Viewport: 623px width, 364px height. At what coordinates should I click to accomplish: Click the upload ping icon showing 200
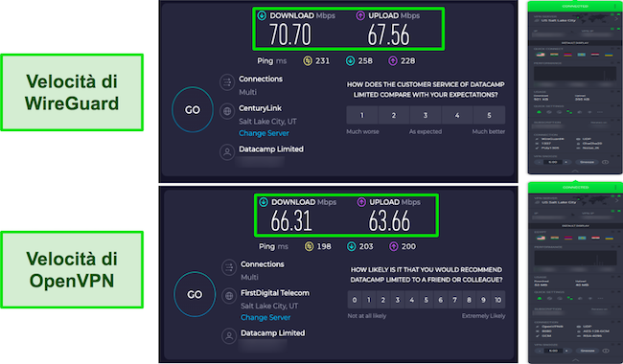[x=394, y=246]
